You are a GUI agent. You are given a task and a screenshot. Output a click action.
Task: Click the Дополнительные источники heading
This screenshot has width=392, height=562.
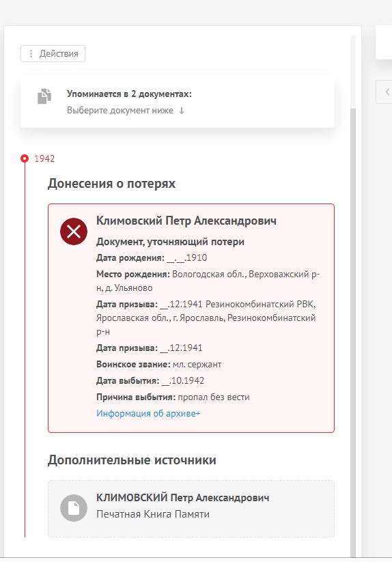point(132,460)
